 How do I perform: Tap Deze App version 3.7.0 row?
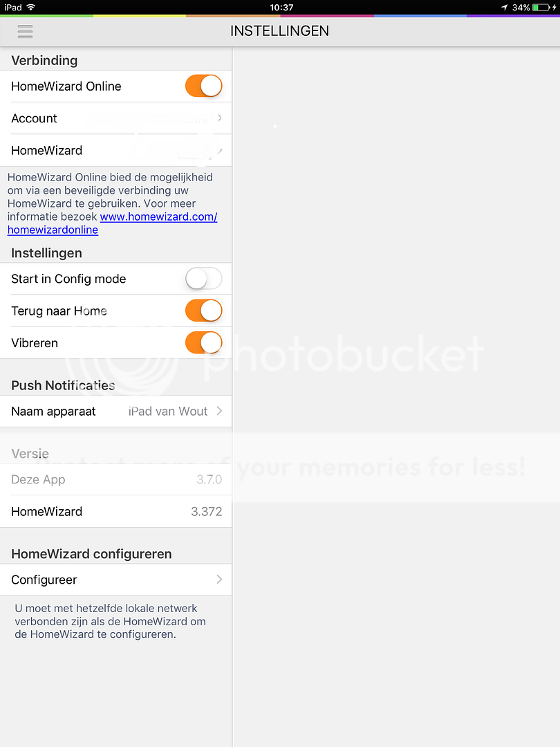tap(115, 479)
